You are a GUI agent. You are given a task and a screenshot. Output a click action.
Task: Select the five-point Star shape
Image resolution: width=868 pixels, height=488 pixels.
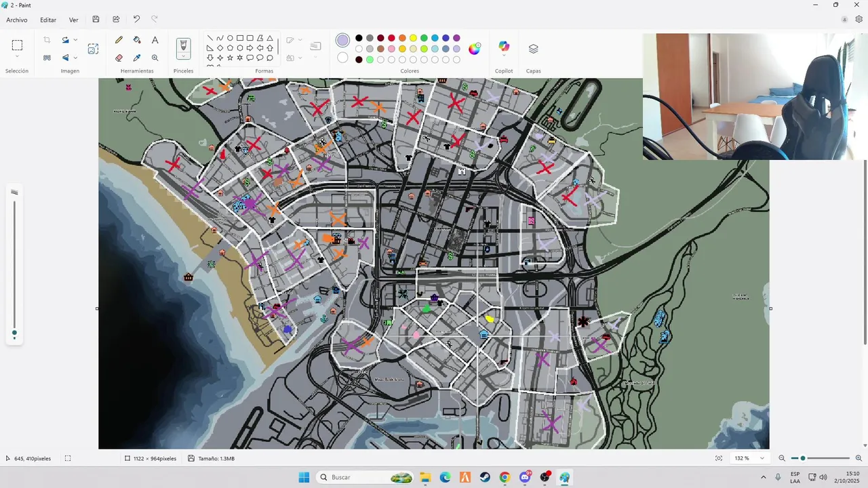click(x=230, y=58)
